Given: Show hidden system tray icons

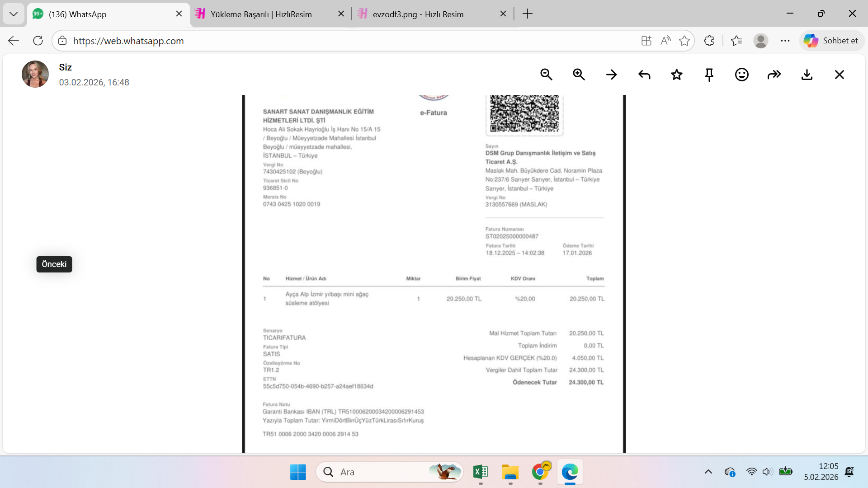Looking at the screenshot, I should click(708, 472).
